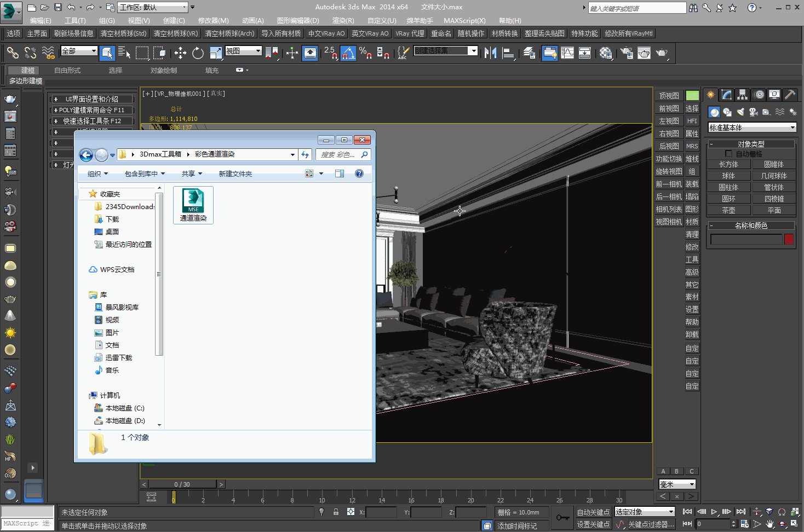Open the Schematic View icon
This screenshot has height=532, width=804.
(585, 53)
